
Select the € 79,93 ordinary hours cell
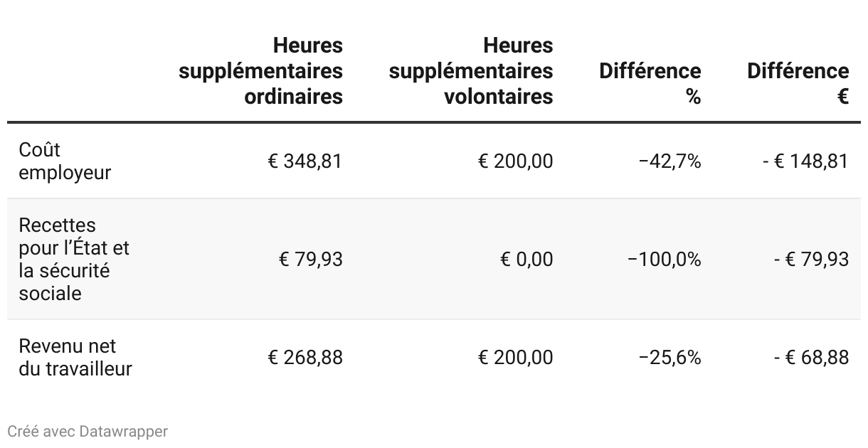[x=310, y=259]
